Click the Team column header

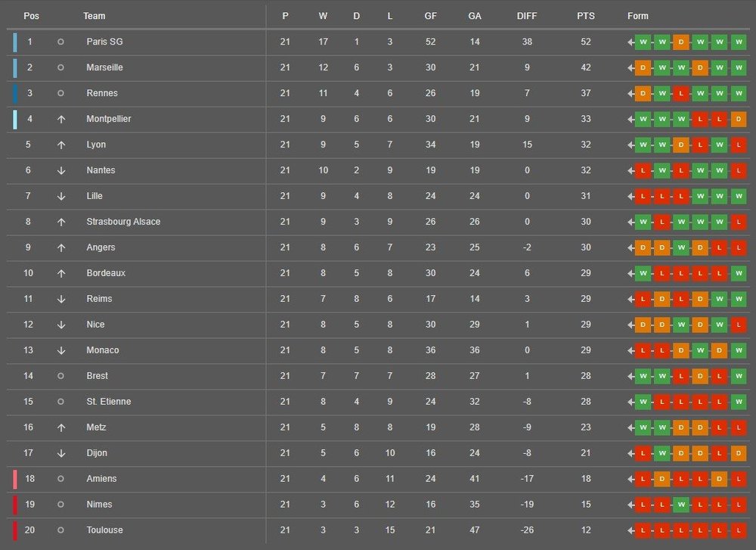94,16
